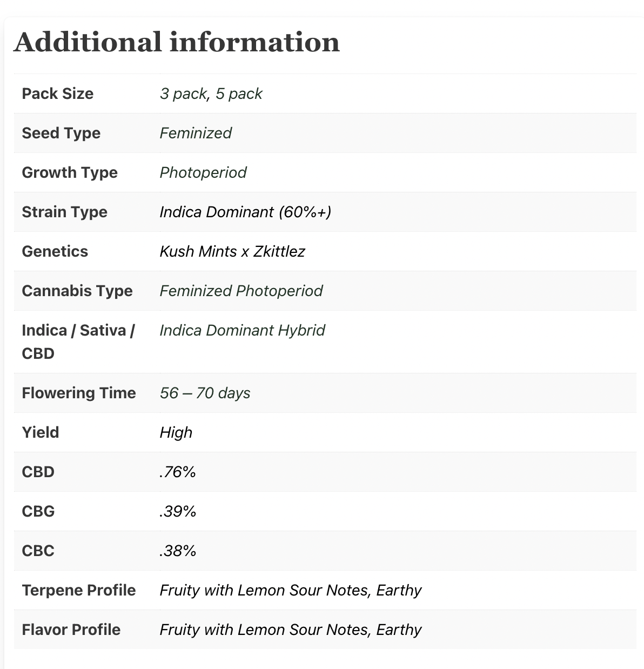Click the CBG value .39%
The width and height of the screenshot is (644, 669).
[x=178, y=511]
